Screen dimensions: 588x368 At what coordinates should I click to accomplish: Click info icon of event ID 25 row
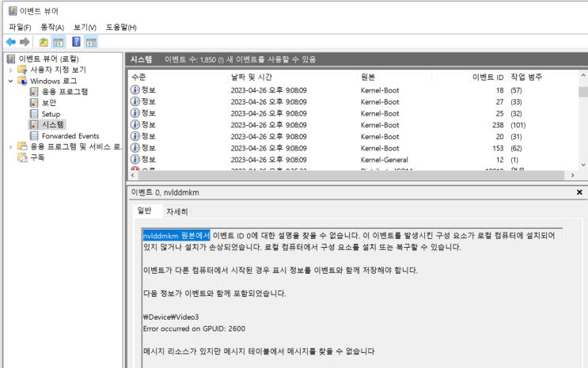pos(135,113)
